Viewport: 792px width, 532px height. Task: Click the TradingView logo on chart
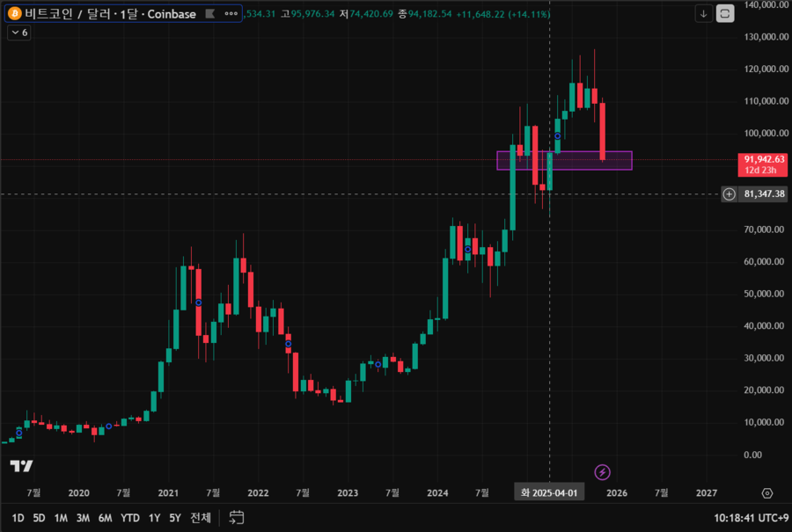tap(21, 465)
